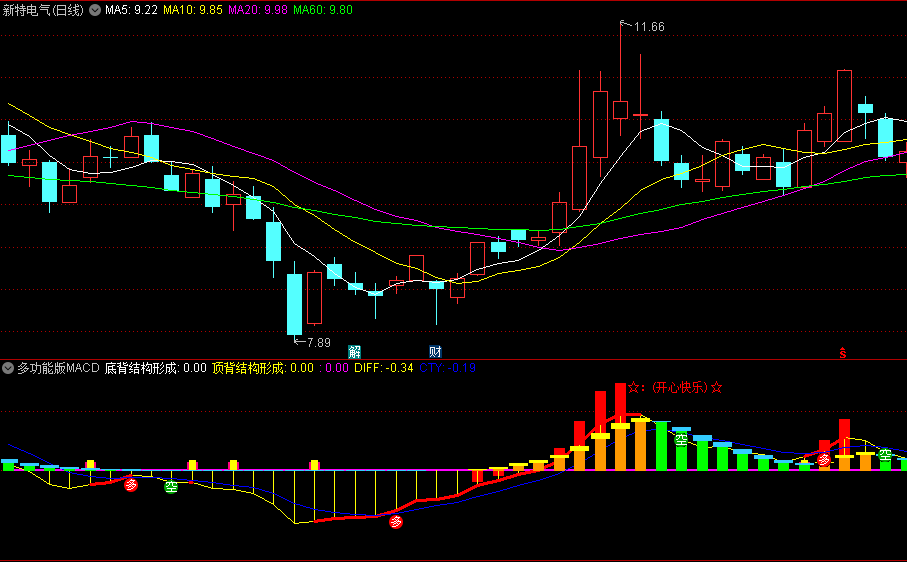Select the leftmost red 多 signal marker

click(131, 485)
